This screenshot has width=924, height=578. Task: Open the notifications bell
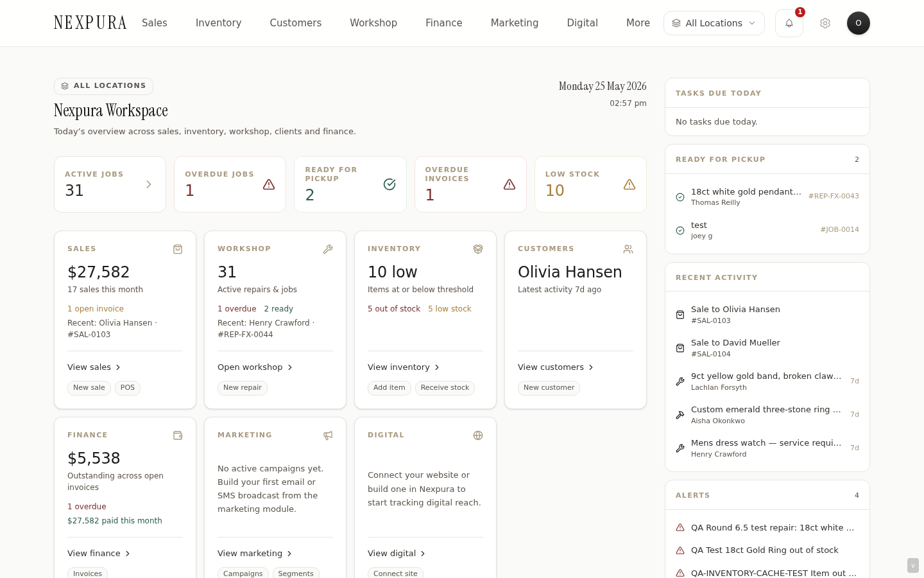pos(789,23)
